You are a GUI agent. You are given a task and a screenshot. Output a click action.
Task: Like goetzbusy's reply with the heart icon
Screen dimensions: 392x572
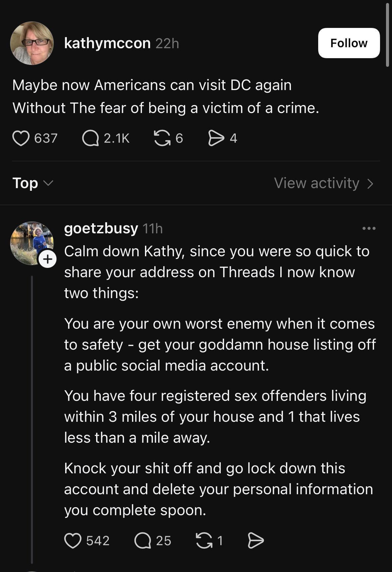click(73, 541)
